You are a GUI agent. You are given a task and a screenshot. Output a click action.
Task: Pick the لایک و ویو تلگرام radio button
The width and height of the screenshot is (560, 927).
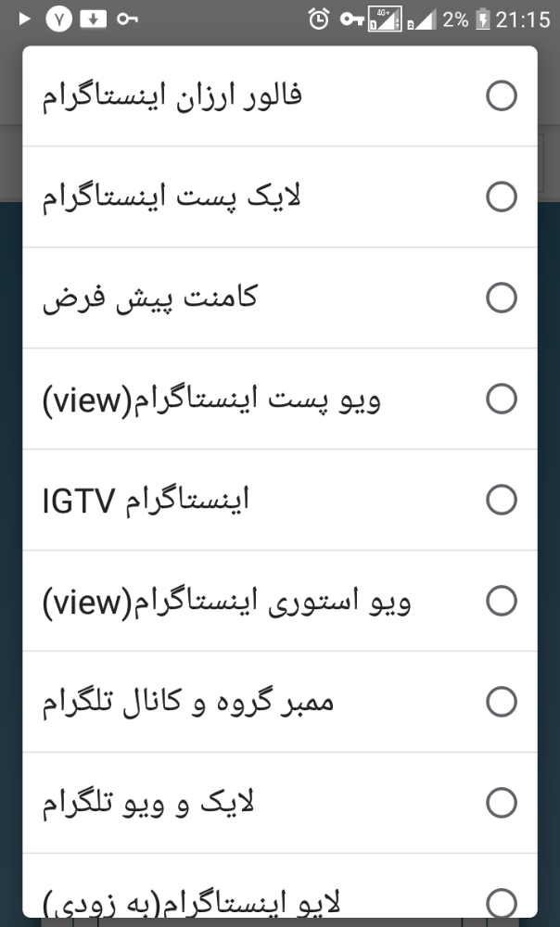(x=501, y=803)
